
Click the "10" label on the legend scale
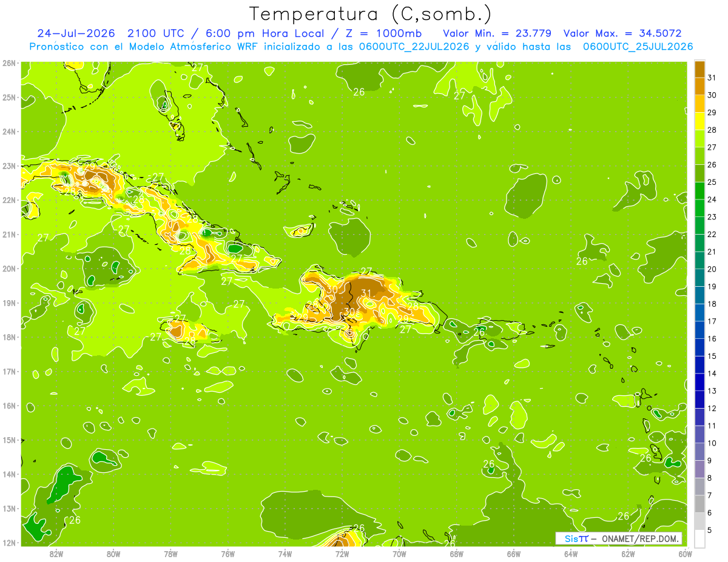(712, 443)
